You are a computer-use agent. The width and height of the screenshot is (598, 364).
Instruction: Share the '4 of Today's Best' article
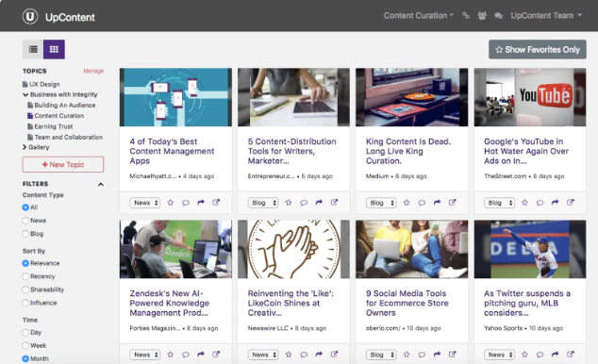point(201,203)
